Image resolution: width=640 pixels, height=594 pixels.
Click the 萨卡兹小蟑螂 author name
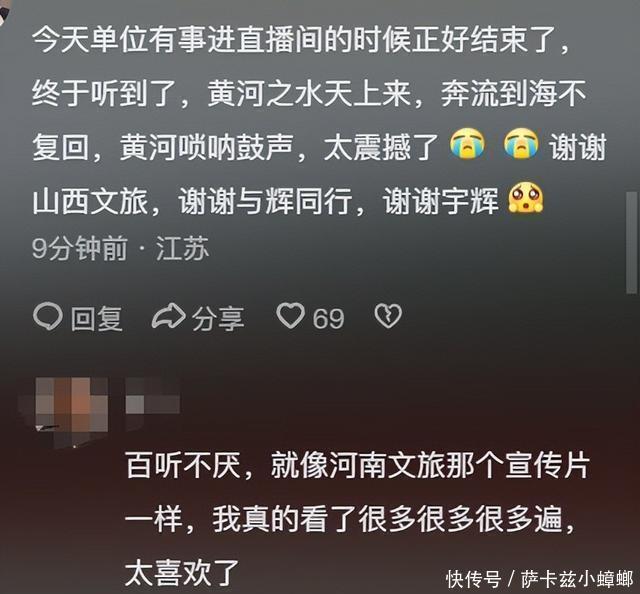pos(576,578)
